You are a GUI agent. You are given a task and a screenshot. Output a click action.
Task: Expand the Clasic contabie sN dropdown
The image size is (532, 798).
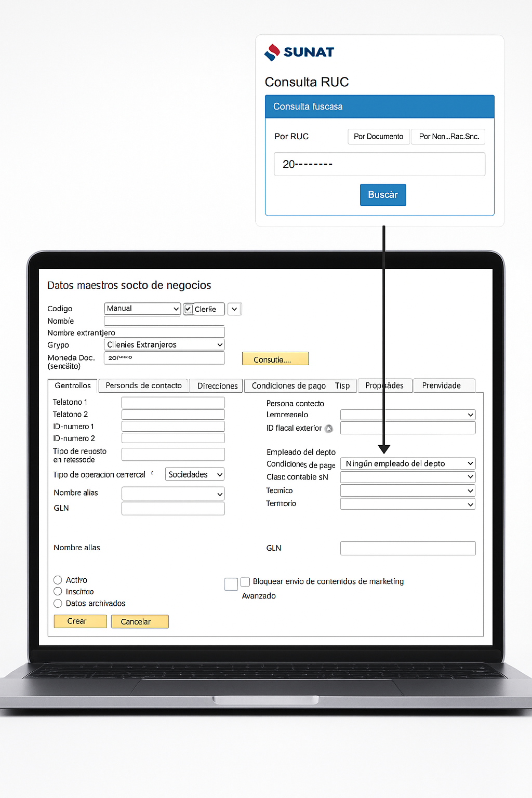pyautogui.click(x=408, y=477)
